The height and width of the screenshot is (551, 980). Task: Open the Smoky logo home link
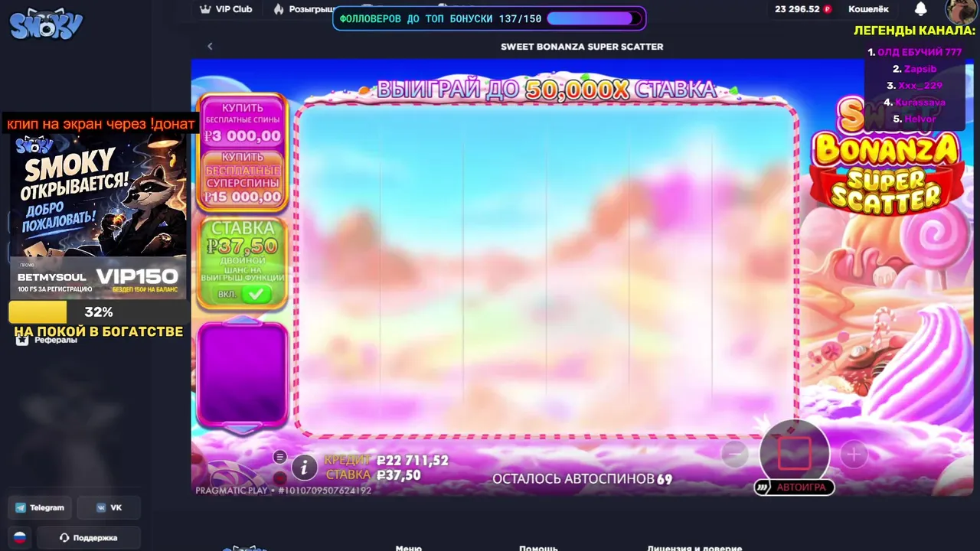pyautogui.click(x=46, y=24)
